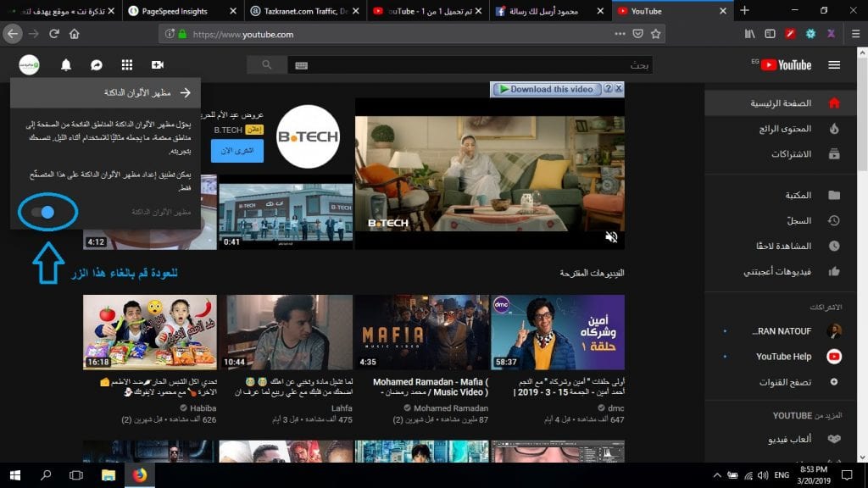Open the 0:41 B.TECH video thumbnail
Screen dimensions: 868x488
coord(286,213)
